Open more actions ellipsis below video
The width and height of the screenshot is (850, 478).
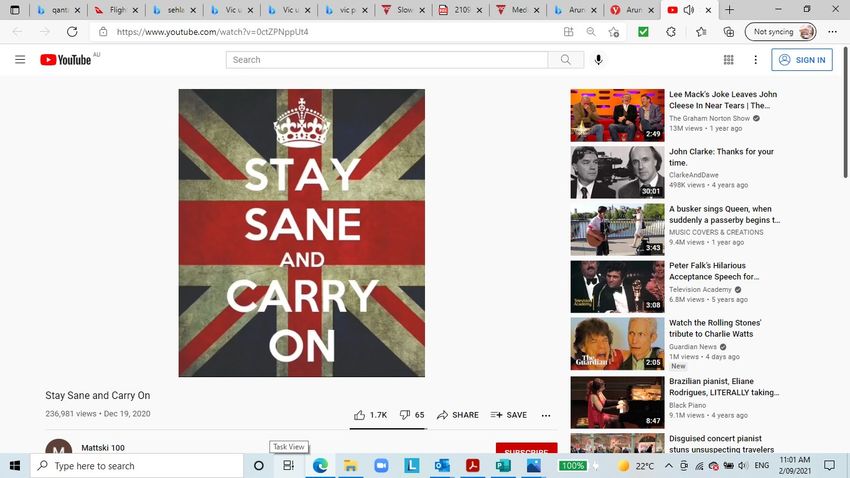tap(546, 415)
